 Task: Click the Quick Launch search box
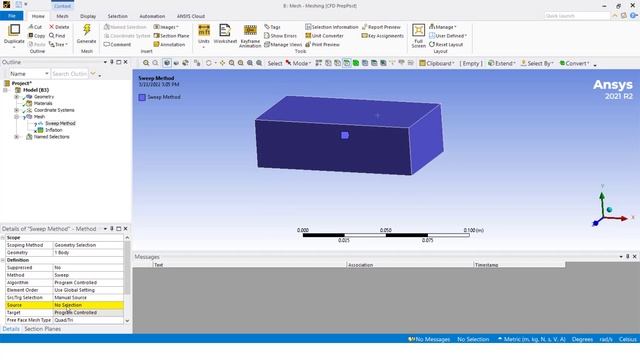[577, 16]
